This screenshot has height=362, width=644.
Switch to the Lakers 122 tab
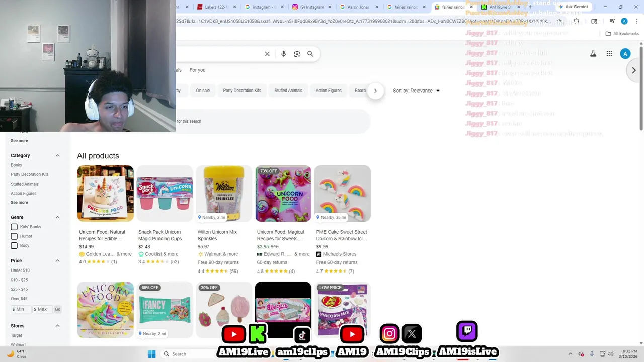[x=216, y=7]
